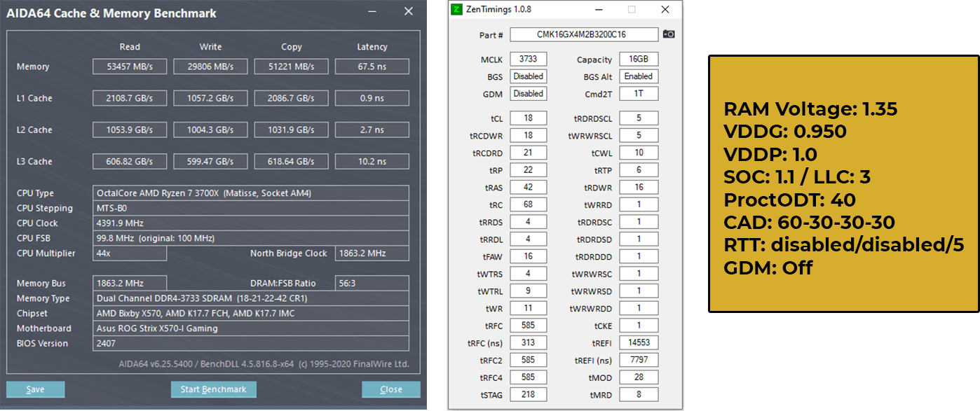Click CPU Multiplier value 44x

pos(130,253)
